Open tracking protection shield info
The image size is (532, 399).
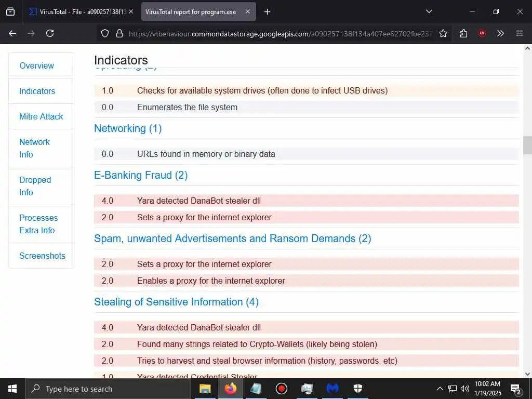[105, 33]
